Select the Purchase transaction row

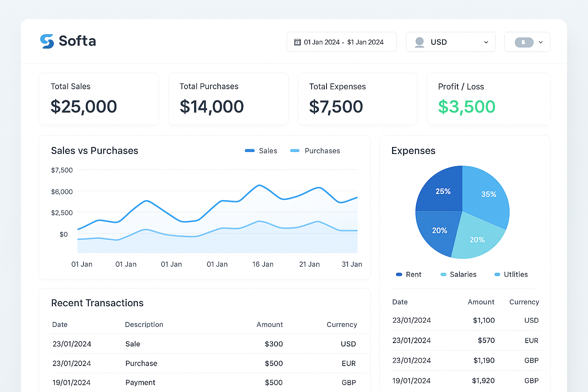click(x=204, y=363)
